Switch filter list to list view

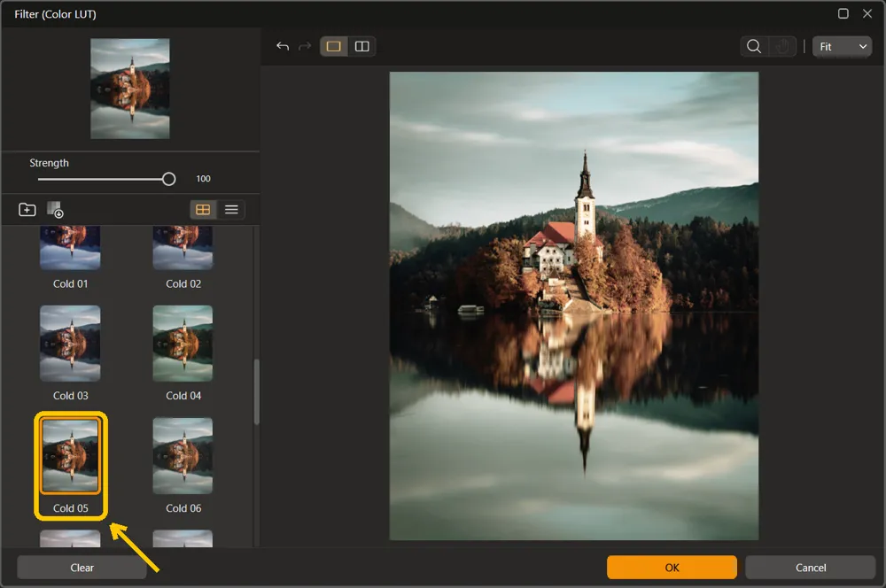pyautogui.click(x=231, y=210)
